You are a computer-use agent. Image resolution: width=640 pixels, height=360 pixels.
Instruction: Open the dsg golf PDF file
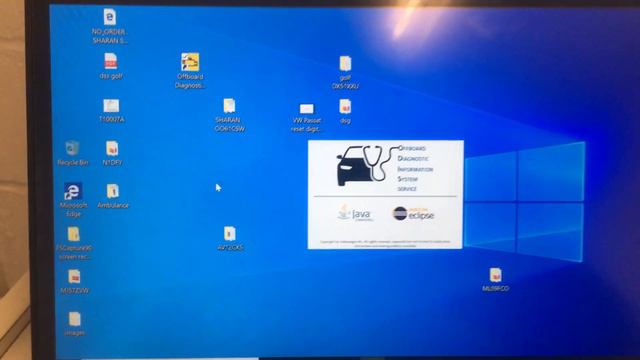(111, 61)
